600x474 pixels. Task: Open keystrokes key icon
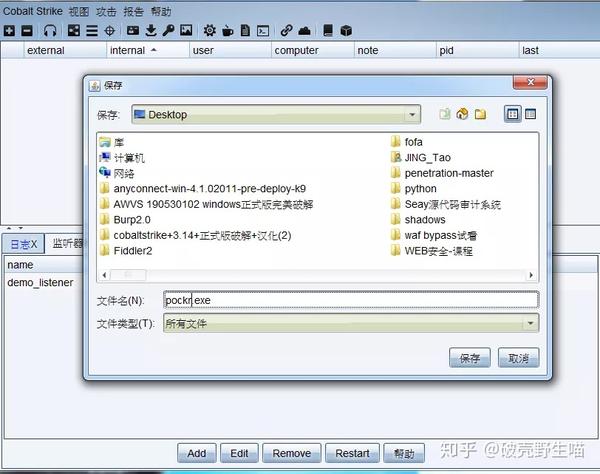pyautogui.click(x=168, y=31)
